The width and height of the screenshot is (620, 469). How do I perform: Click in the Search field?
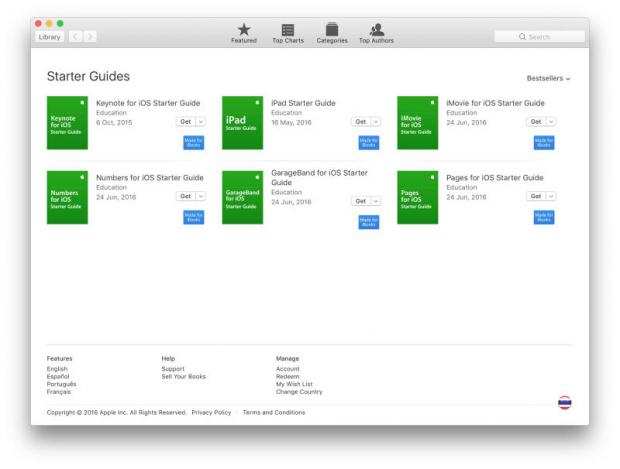pos(539,37)
